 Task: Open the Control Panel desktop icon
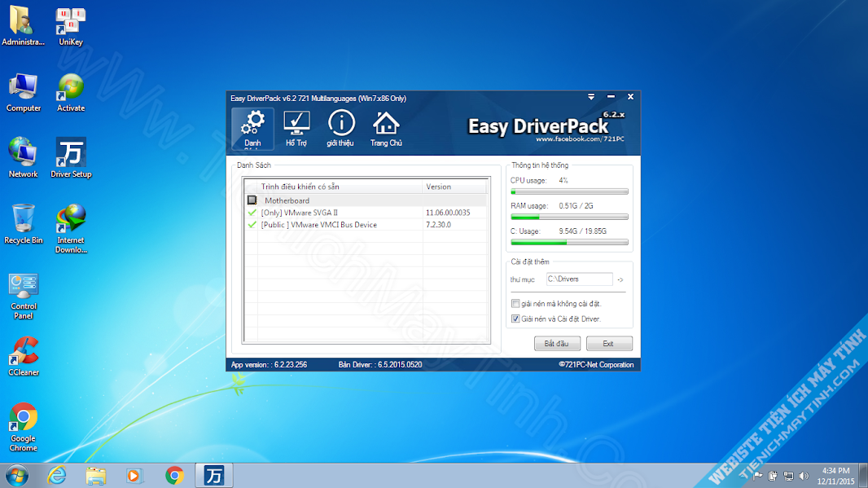pyautogui.click(x=24, y=296)
